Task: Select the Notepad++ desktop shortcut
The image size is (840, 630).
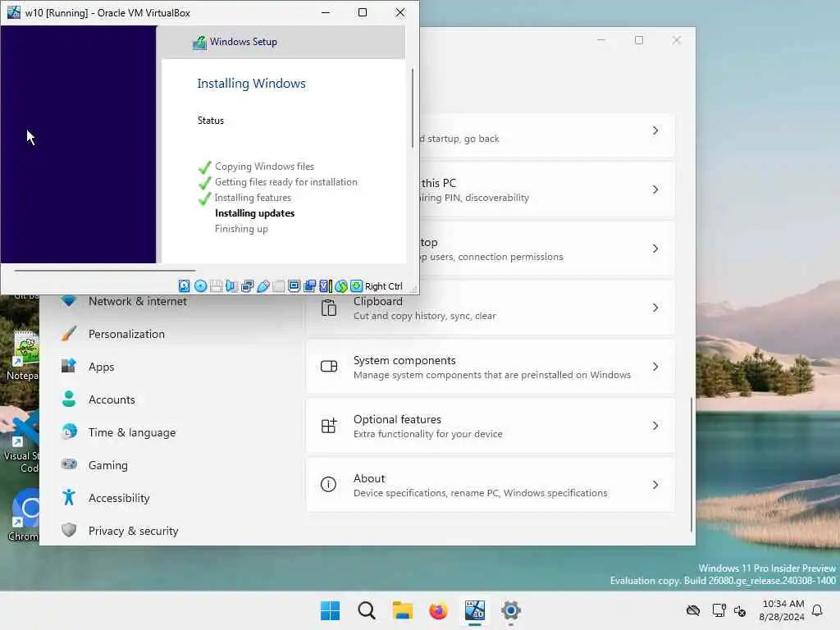Action: [x=22, y=356]
